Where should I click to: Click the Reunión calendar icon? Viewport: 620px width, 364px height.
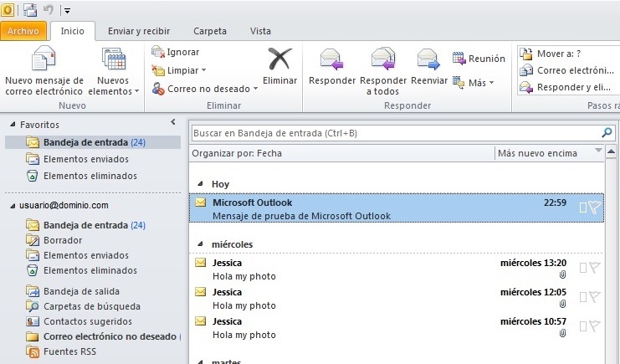[459, 59]
